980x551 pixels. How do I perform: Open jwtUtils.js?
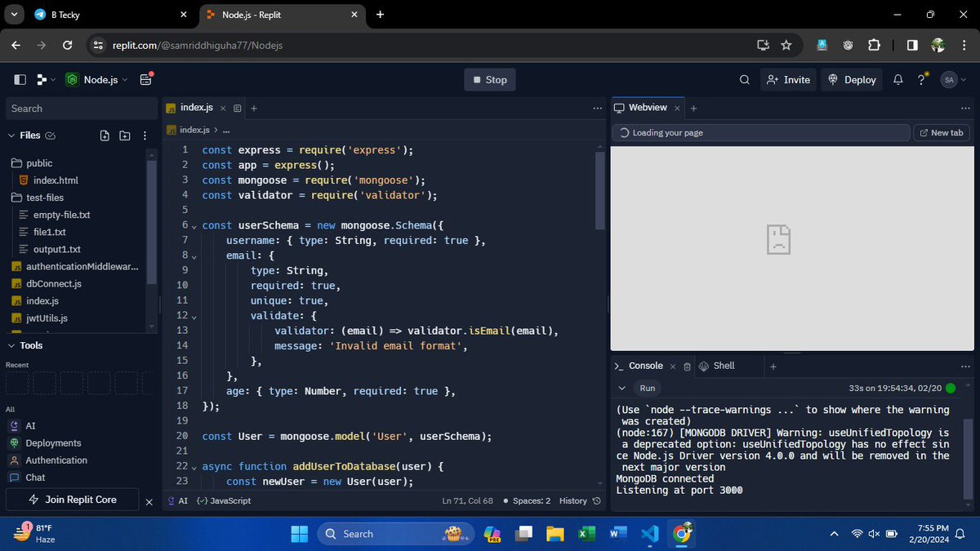(x=47, y=318)
